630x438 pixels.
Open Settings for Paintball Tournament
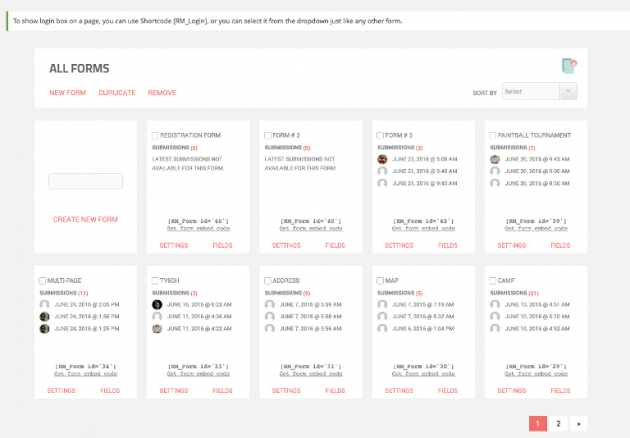tap(511, 246)
